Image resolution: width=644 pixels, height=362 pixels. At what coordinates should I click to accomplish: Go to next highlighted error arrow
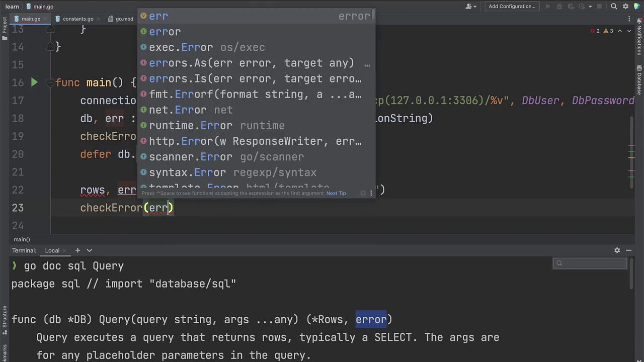tap(629, 31)
